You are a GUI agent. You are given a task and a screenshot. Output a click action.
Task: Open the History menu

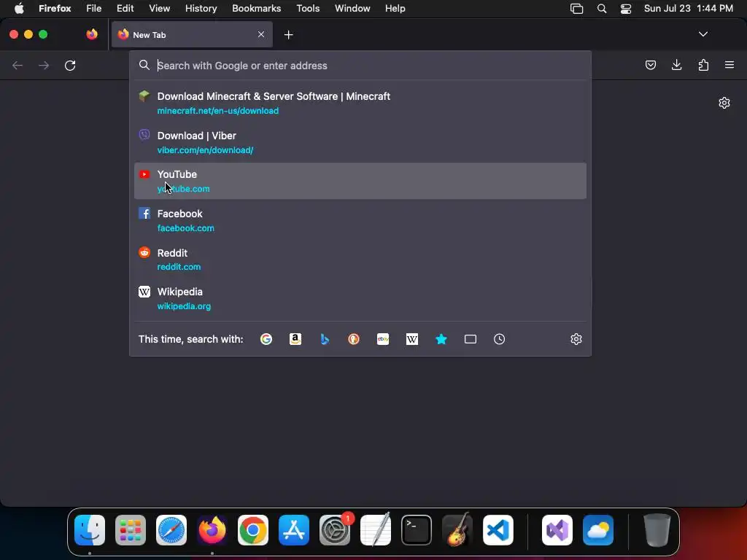[201, 9]
